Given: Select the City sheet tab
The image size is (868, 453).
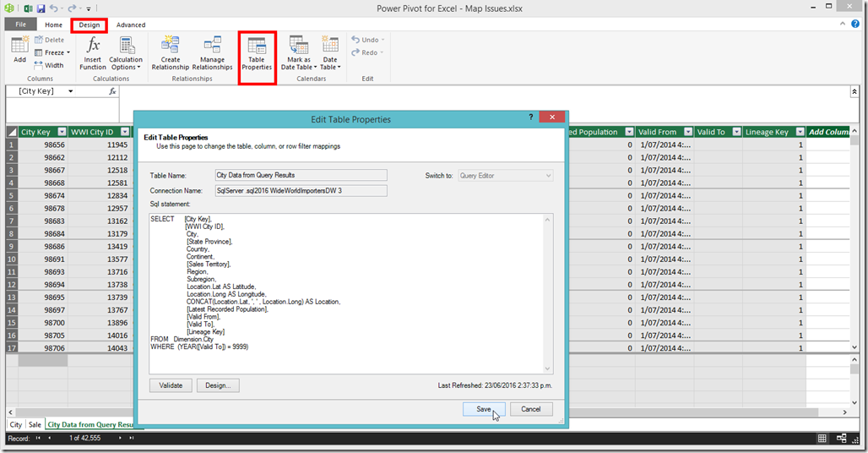Looking at the screenshot, I should click(x=15, y=425).
